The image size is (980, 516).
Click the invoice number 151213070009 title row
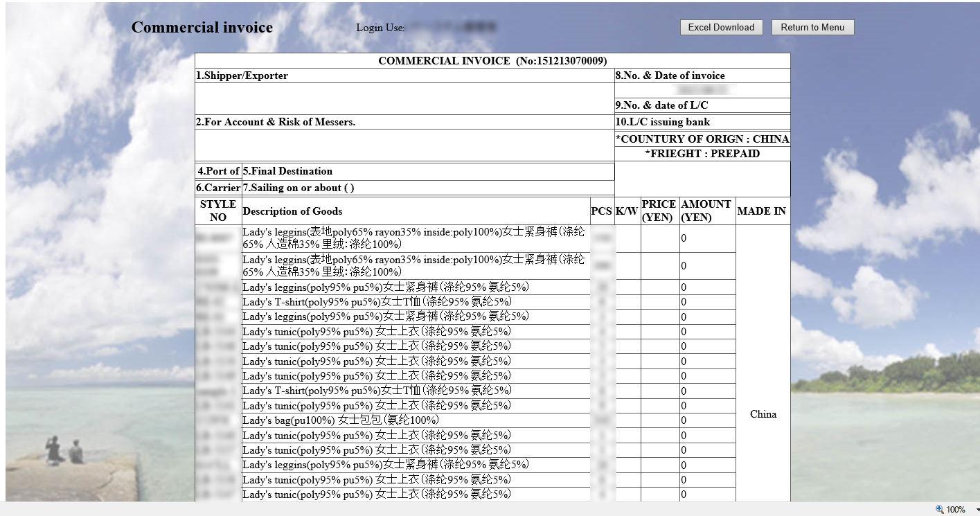(x=492, y=61)
